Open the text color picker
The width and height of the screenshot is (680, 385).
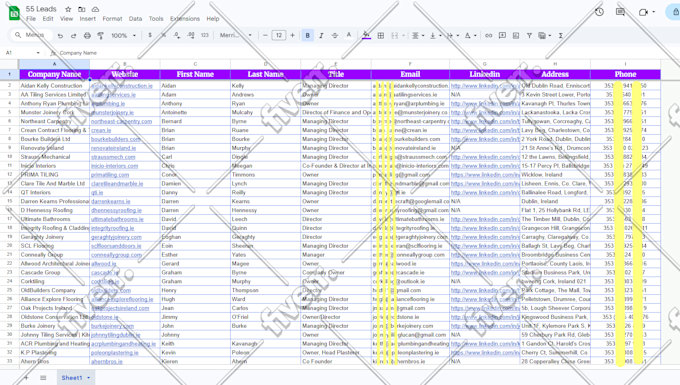pos(349,35)
